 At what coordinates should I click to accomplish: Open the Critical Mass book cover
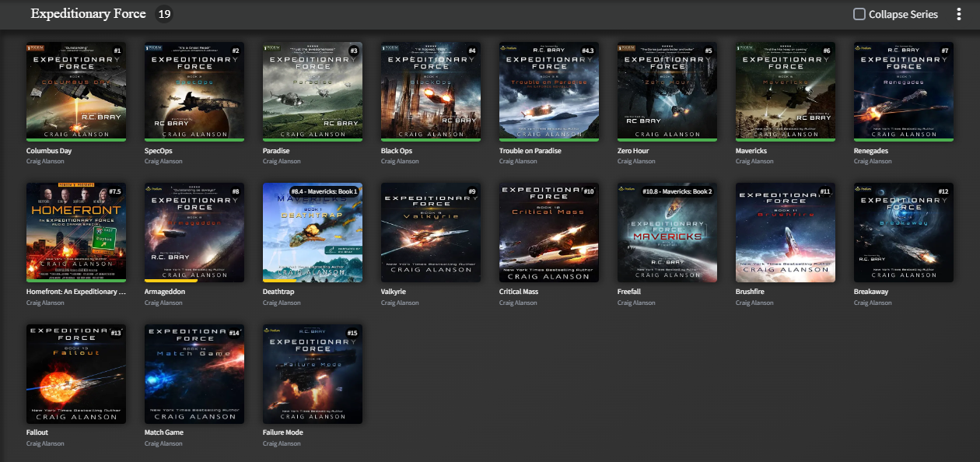coord(549,233)
